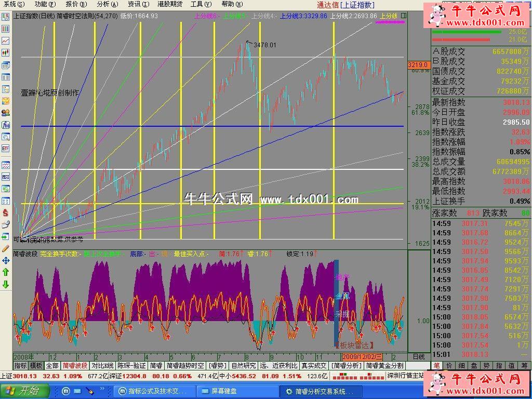Viewport: 532px width, 399px height.
Task: Switch to 指标公式及技术交 taskbar window
Action: click(155, 391)
